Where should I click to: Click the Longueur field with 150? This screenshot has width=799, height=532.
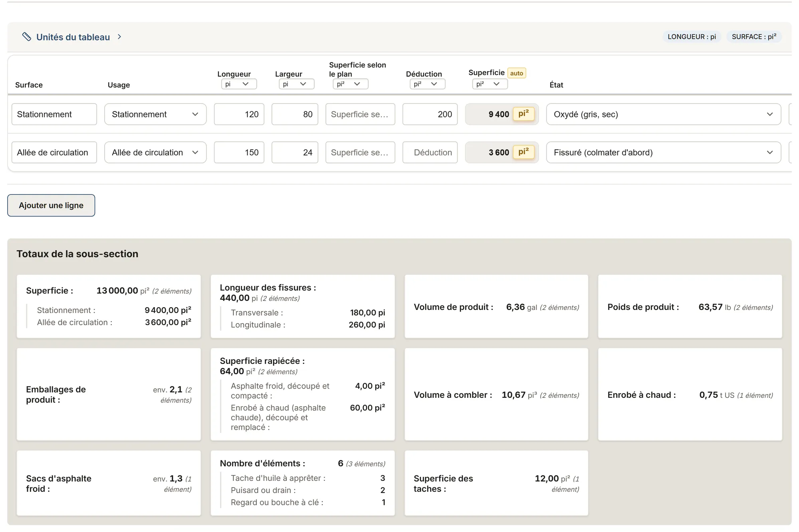239,153
